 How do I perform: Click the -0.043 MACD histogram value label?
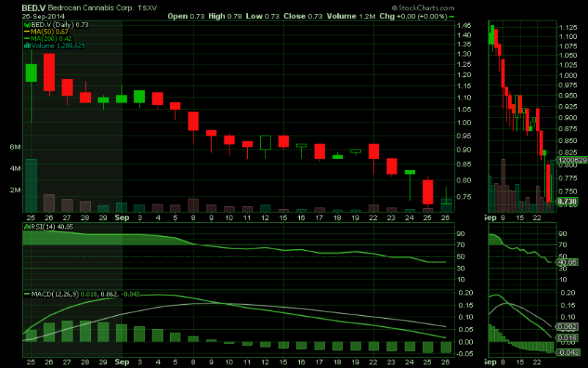[x=569, y=353]
